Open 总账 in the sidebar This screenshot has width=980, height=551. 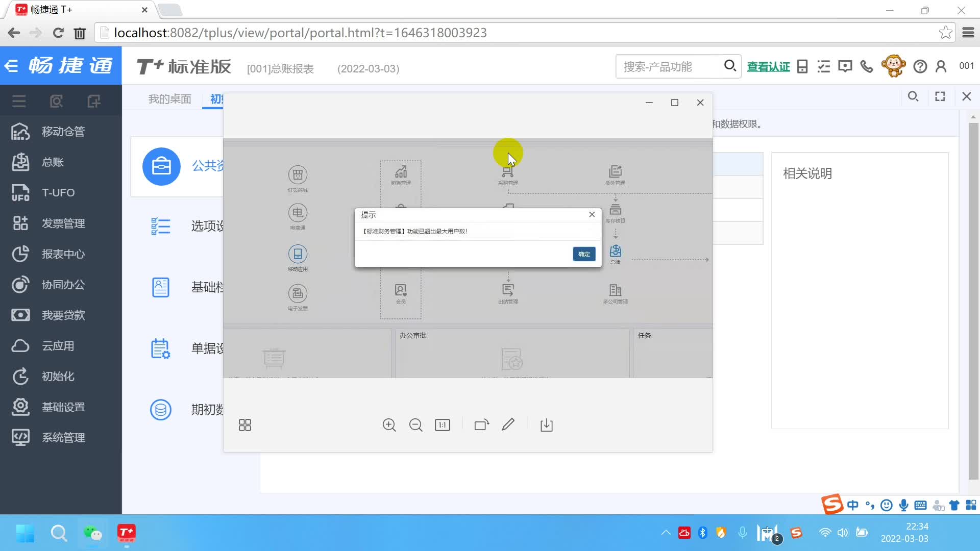coord(61,162)
